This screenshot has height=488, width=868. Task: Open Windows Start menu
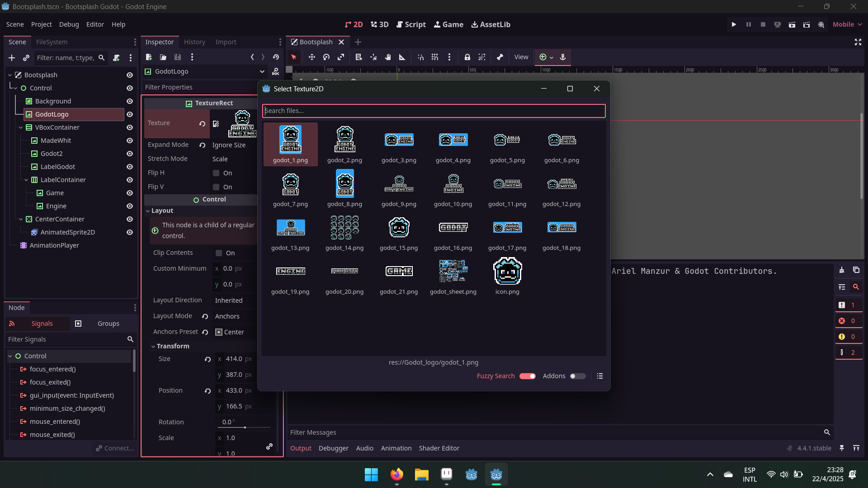point(371,474)
